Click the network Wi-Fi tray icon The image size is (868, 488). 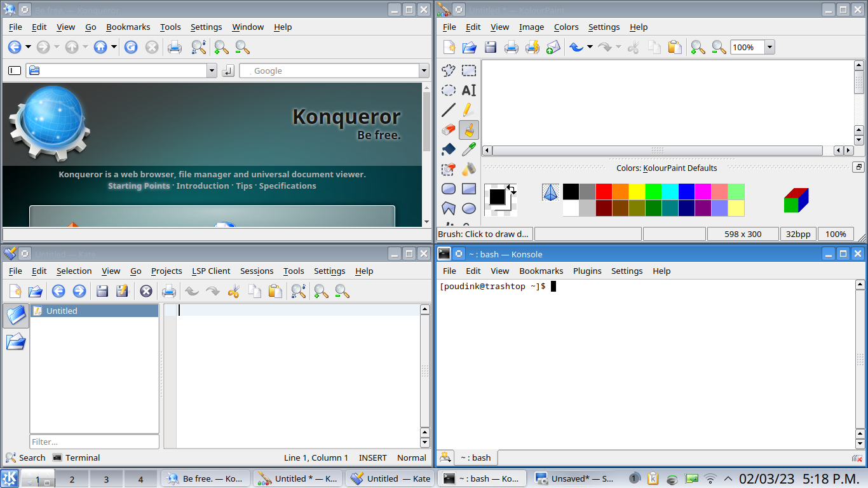pos(710,478)
